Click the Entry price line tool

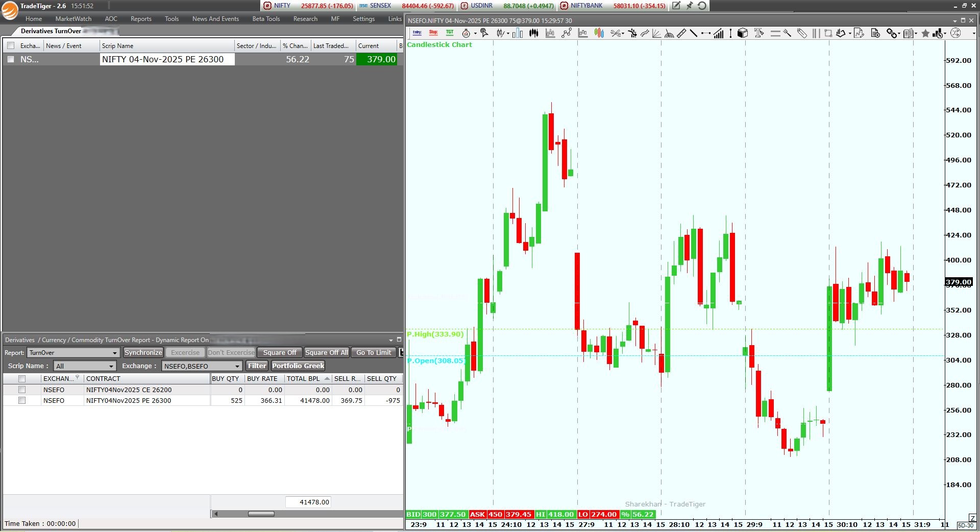pos(417,33)
